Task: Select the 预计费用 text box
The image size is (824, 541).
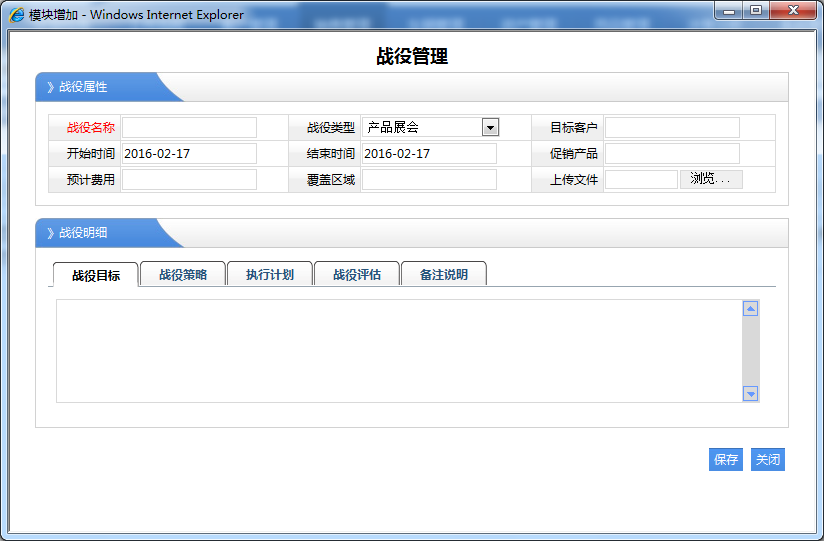Action: pyautogui.click(x=189, y=180)
